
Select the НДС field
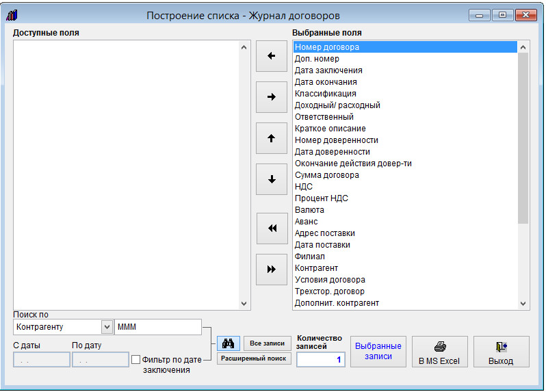click(406, 187)
